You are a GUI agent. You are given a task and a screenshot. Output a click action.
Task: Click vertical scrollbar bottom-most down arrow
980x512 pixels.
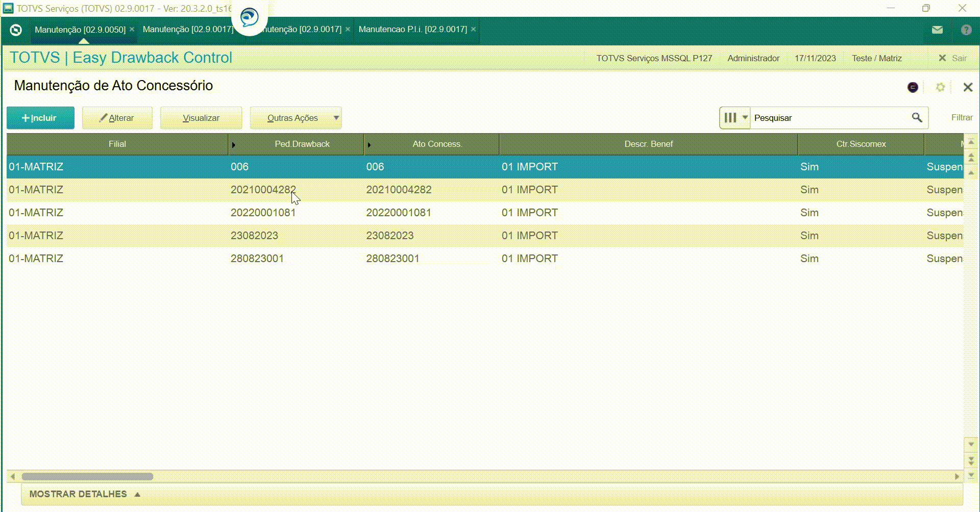971,475
